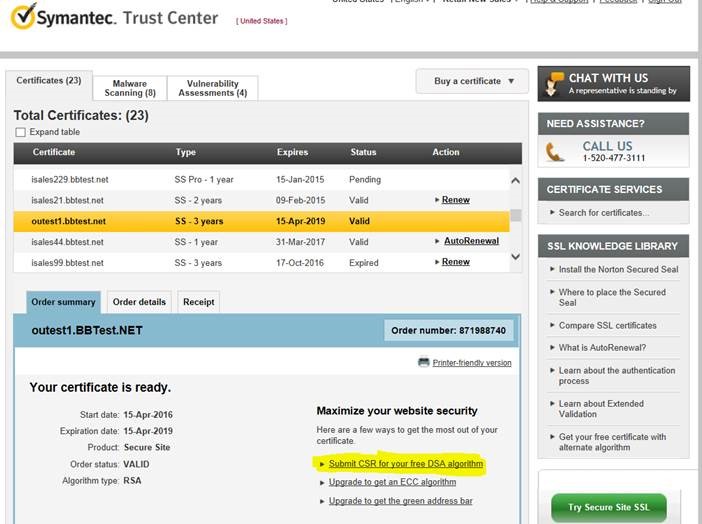Click the Try Secure Site SSL button
The width and height of the screenshot is (702, 524).
click(x=609, y=507)
